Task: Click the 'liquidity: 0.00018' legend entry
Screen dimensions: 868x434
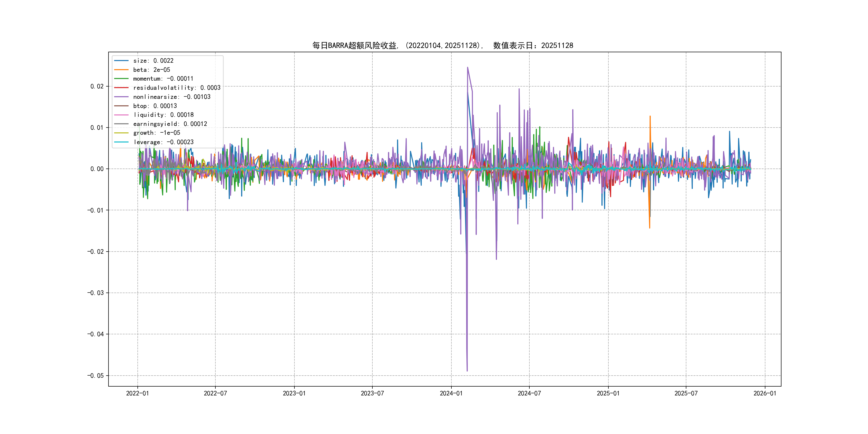Action: 163,115
